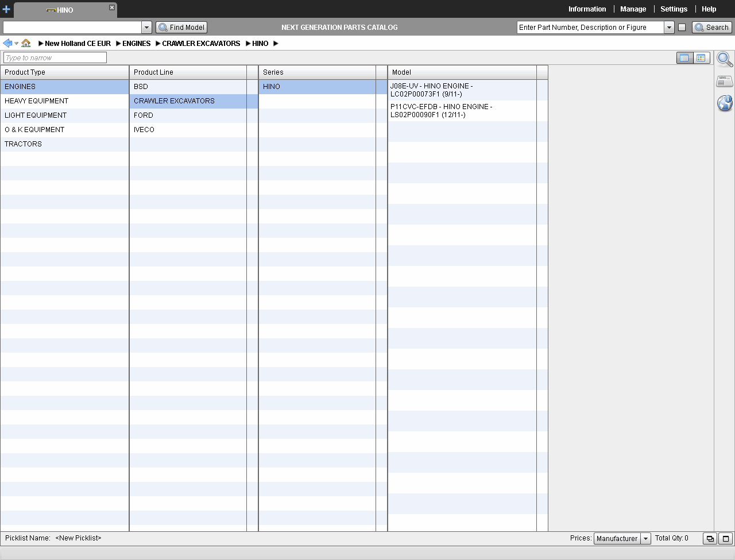Select CRAWLER EXCAVATORS product line
735x560 pixels.
pos(194,101)
